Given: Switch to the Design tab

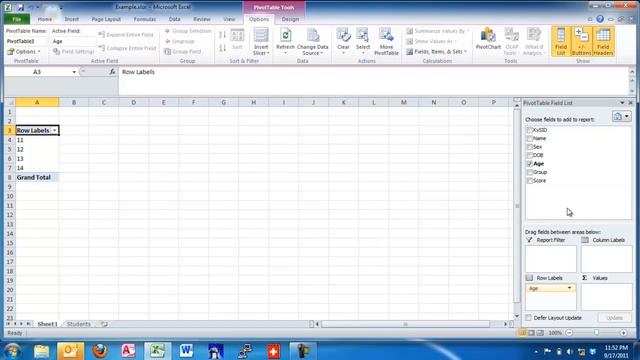Looking at the screenshot, I should (290, 19).
